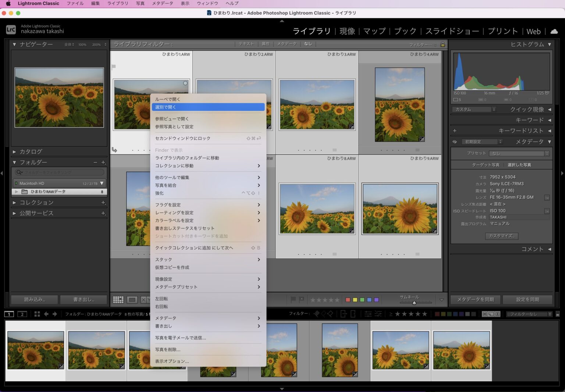This screenshot has width=565, height=392.
Task: Click the 読み込み button
Action: 34,299
